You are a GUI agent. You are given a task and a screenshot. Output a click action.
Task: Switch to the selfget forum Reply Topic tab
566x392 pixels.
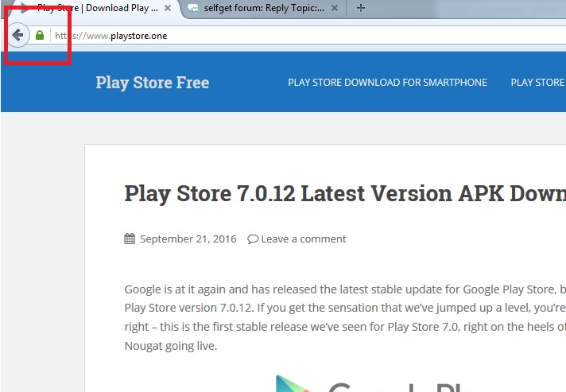coord(263,8)
